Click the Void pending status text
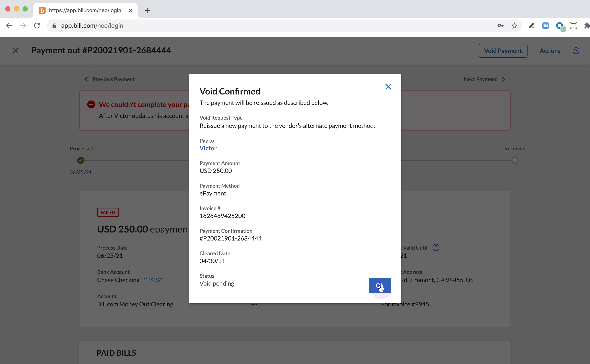 [x=217, y=283]
